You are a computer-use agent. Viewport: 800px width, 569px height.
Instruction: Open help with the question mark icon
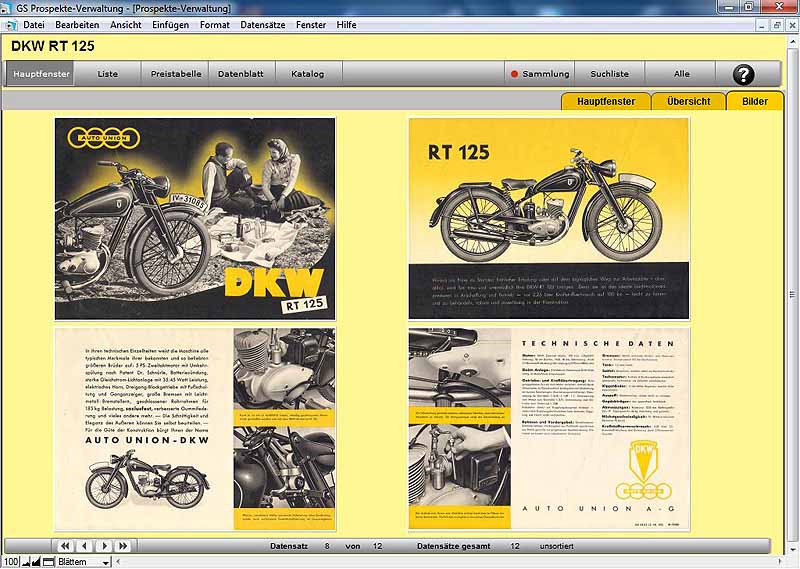click(743, 75)
